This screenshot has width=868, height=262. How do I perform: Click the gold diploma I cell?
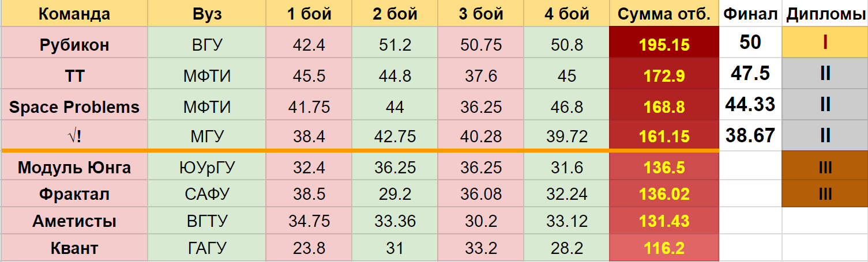825,43
